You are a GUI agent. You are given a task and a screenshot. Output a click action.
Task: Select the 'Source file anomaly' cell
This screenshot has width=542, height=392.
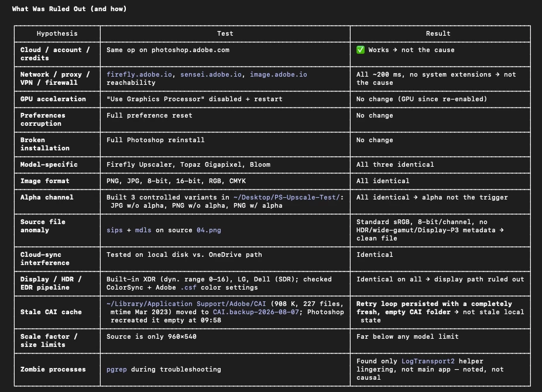point(57,230)
